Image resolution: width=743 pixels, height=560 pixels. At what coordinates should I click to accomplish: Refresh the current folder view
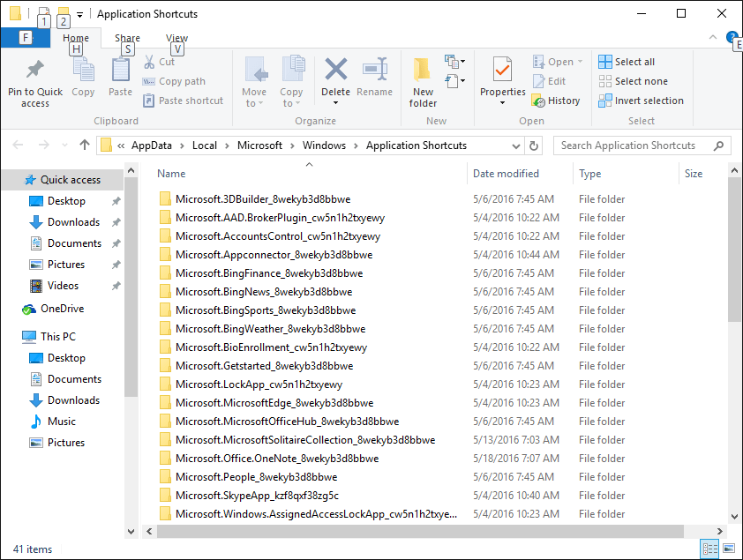coord(534,146)
